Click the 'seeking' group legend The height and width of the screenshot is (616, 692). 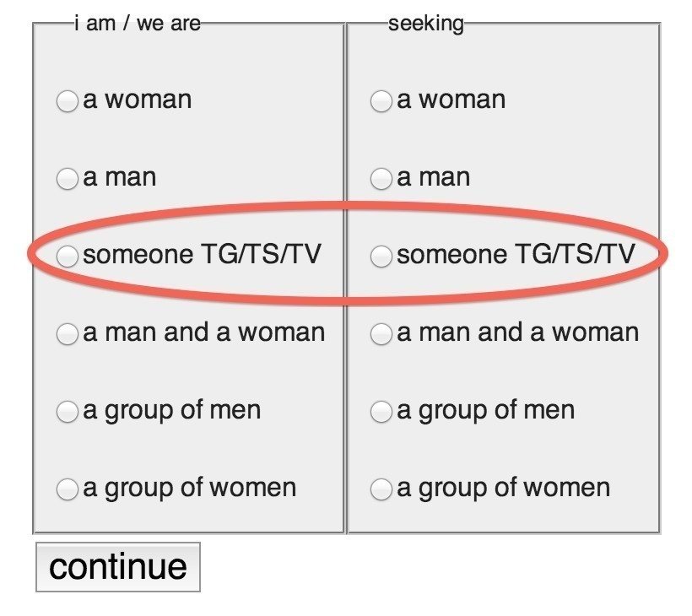click(426, 24)
